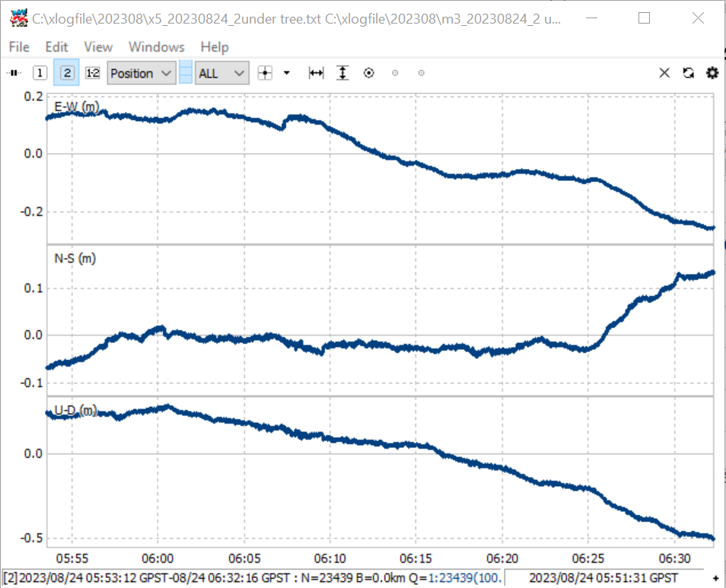Screen dimensions: 726x588
Task: Click the clear plot X icon
Action: pos(664,72)
